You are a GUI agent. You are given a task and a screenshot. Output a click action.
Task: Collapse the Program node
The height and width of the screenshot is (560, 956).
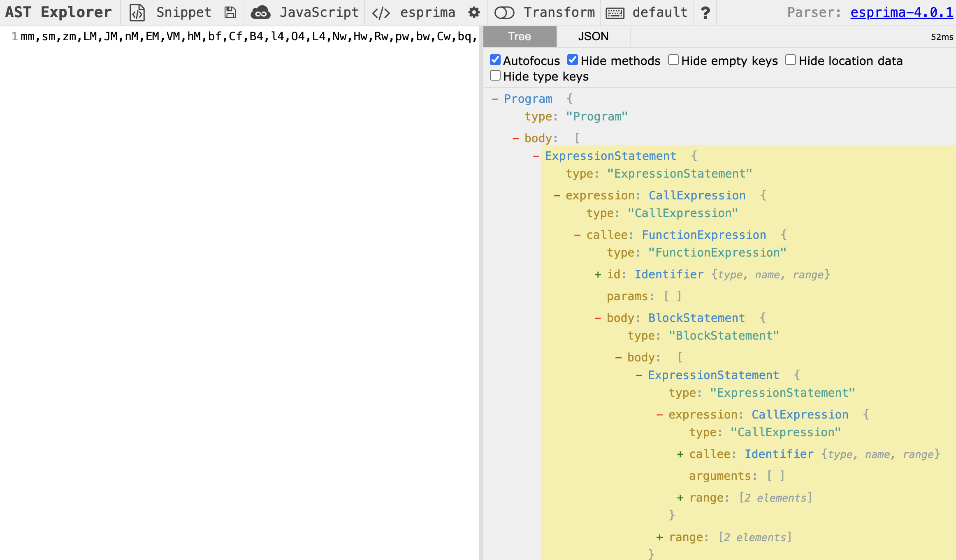pyautogui.click(x=495, y=99)
